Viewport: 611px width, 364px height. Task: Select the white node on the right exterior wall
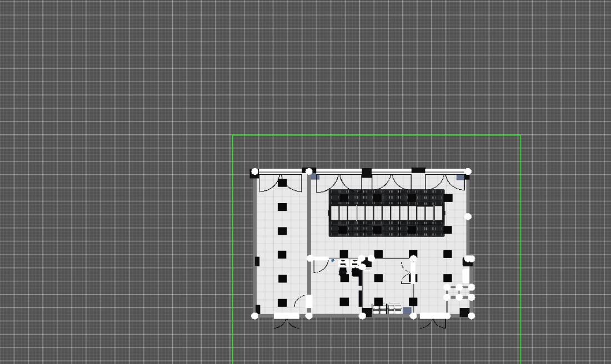click(468, 216)
